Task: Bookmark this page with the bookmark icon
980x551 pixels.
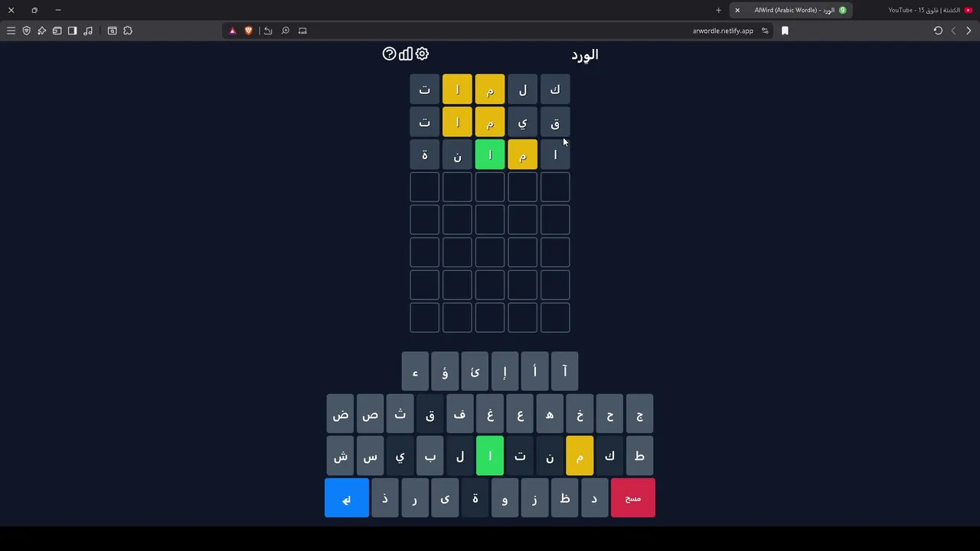Action: (x=785, y=31)
